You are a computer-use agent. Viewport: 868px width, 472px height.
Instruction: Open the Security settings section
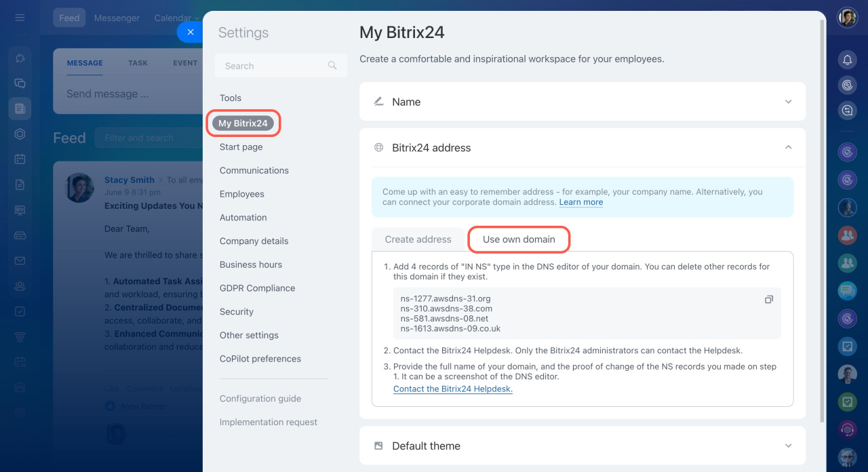pyautogui.click(x=237, y=312)
